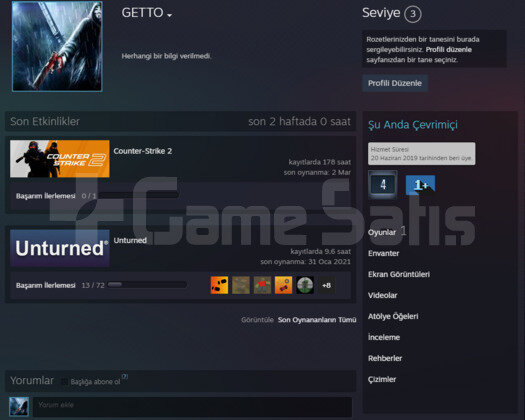Open the Rehberler guides link

point(385,358)
